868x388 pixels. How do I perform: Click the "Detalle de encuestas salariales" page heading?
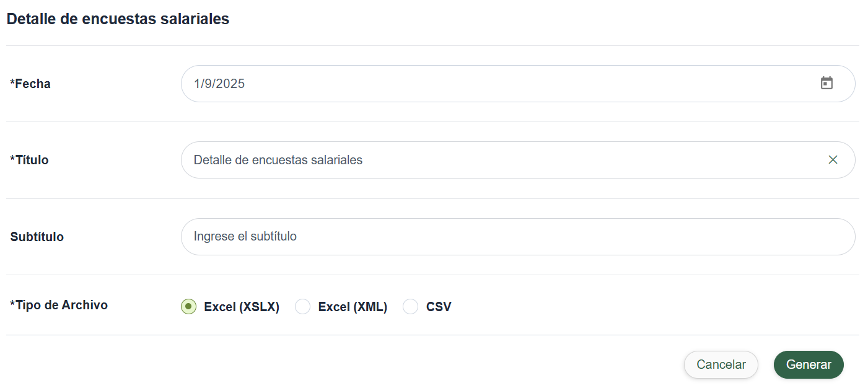(118, 19)
